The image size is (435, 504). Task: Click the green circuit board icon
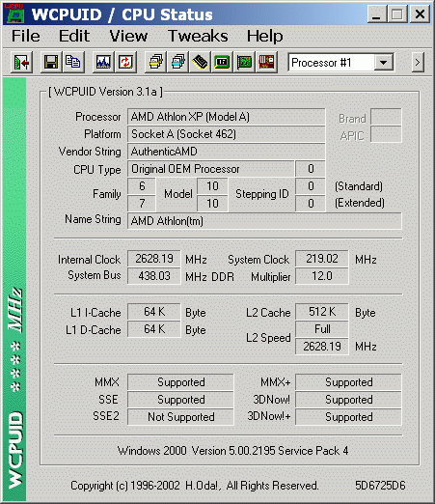244,62
